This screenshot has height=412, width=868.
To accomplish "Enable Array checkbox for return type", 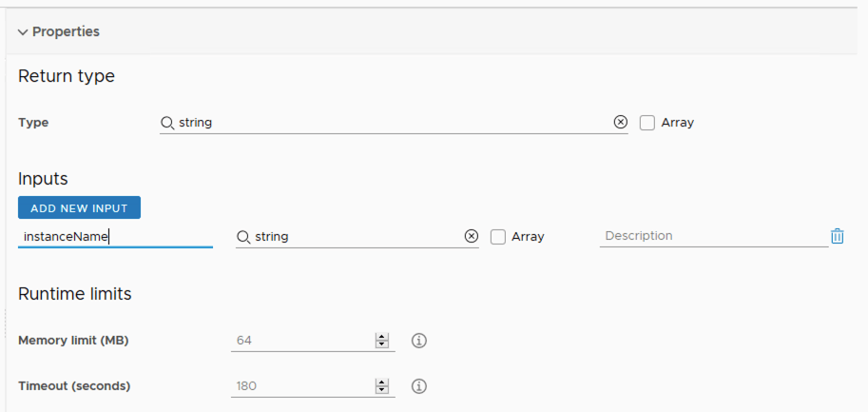I will [647, 122].
